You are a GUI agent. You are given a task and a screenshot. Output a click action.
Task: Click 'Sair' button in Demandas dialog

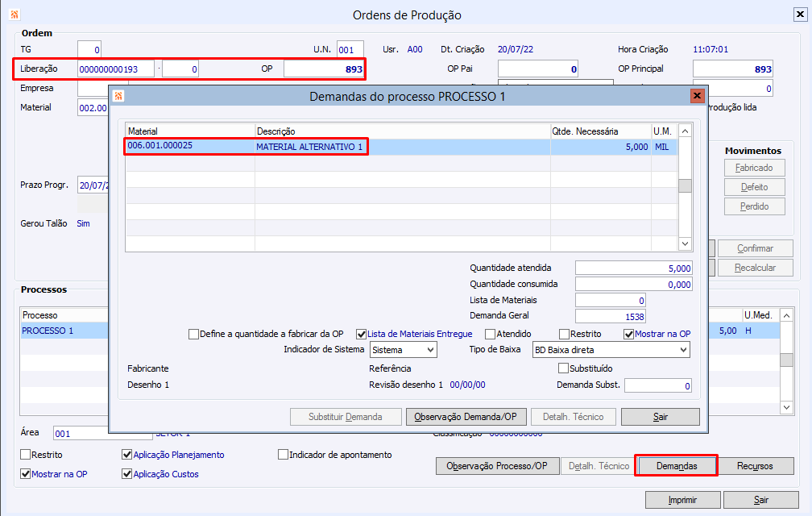[x=661, y=417]
